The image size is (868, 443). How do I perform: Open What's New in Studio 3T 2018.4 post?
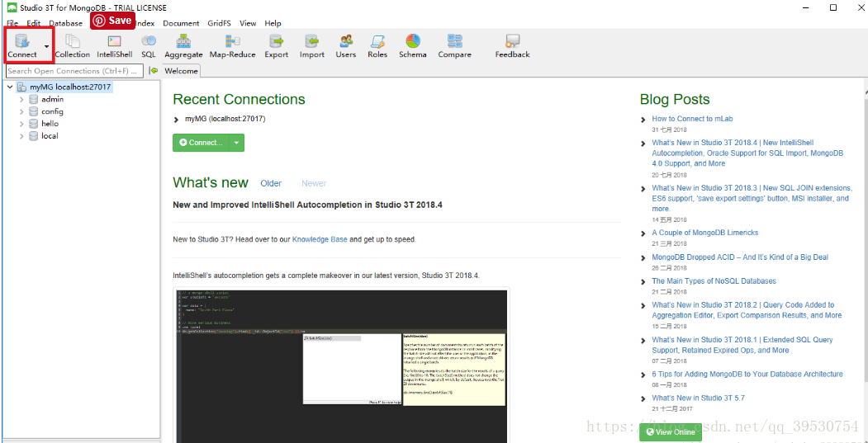[x=748, y=153]
